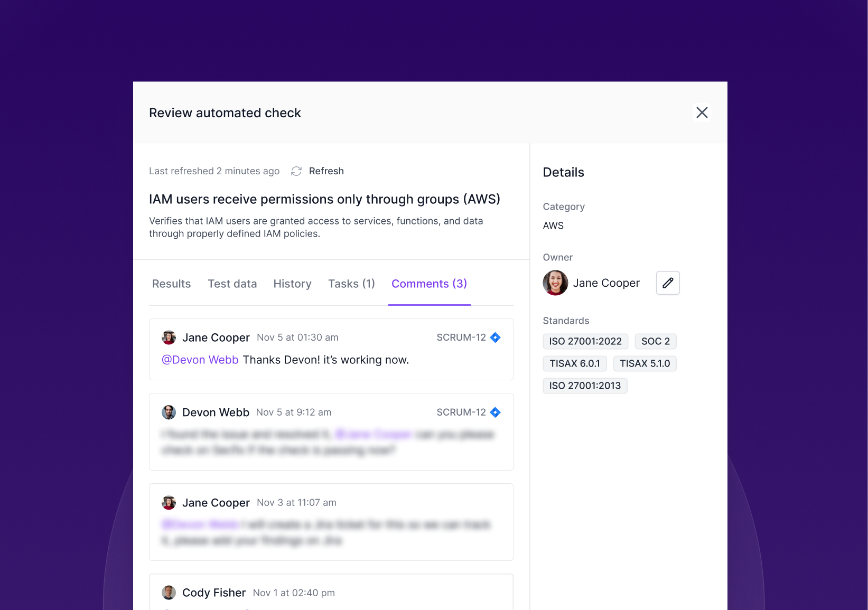The width and height of the screenshot is (868, 610).
Task: Select the TISAX 6.0.1 standard tag
Action: (575, 363)
